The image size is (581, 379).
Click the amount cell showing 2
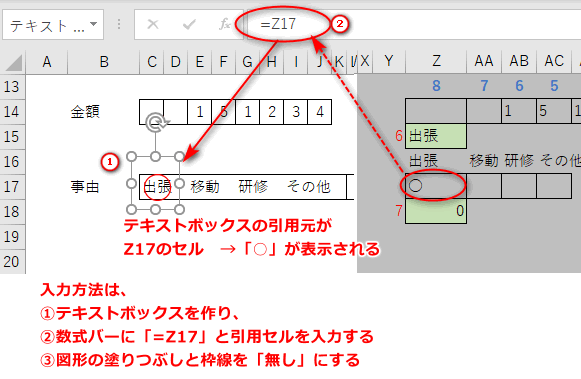[272, 112]
